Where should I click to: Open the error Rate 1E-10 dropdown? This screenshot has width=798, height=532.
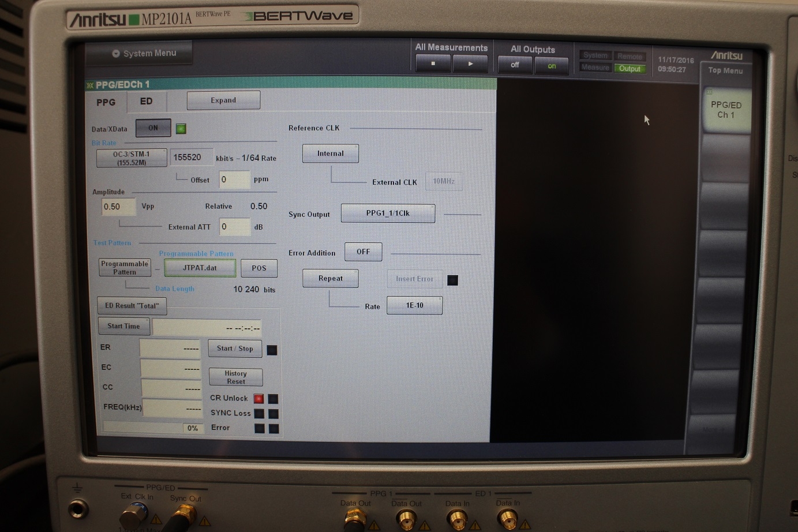pyautogui.click(x=415, y=305)
